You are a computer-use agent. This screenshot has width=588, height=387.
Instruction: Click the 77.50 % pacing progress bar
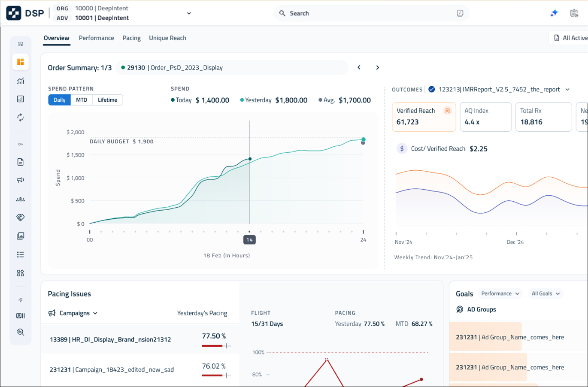(216, 346)
